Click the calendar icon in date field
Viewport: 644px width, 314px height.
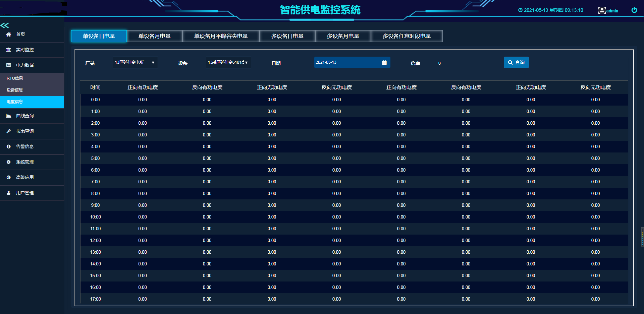point(384,62)
